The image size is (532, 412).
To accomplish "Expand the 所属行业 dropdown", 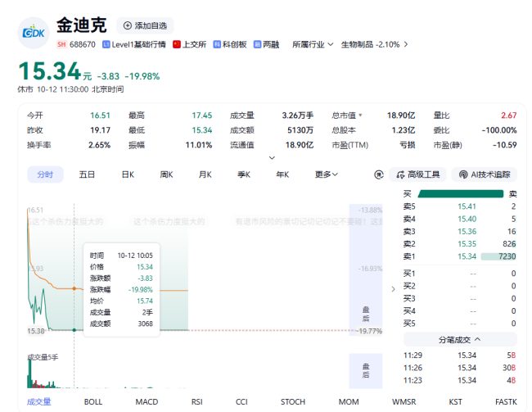I will 313,44.
